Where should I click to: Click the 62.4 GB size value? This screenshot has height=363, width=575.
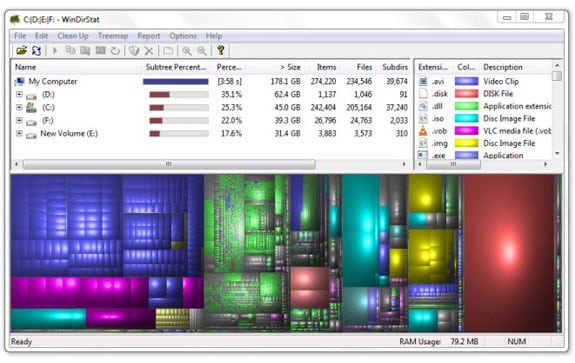point(287,94)
